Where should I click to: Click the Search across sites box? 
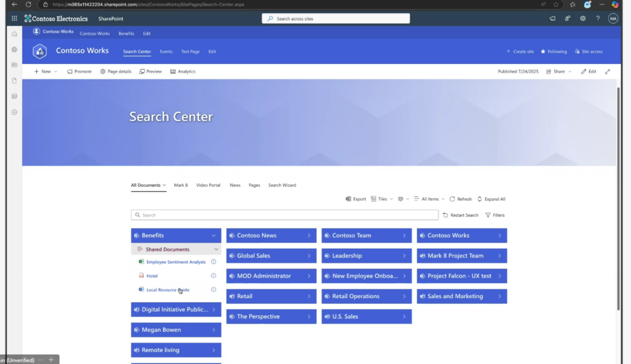click(336, 18)
